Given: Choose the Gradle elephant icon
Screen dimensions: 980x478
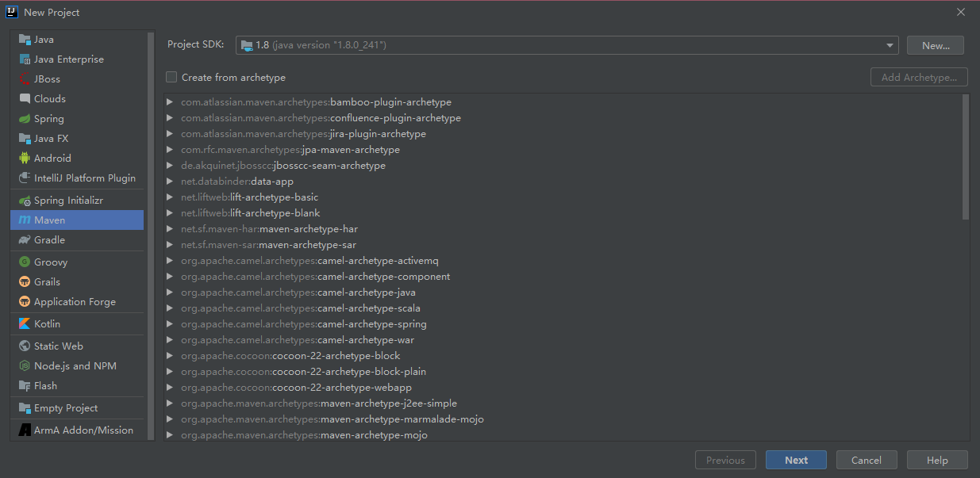Looking at the screenshot, I should (25, 240).
